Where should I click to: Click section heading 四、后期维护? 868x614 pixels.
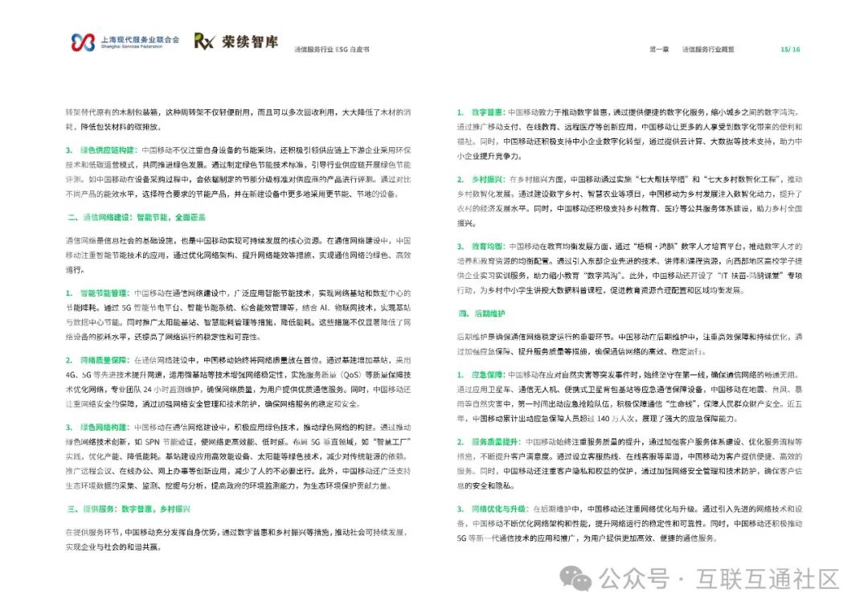click(x=481, y=313)
